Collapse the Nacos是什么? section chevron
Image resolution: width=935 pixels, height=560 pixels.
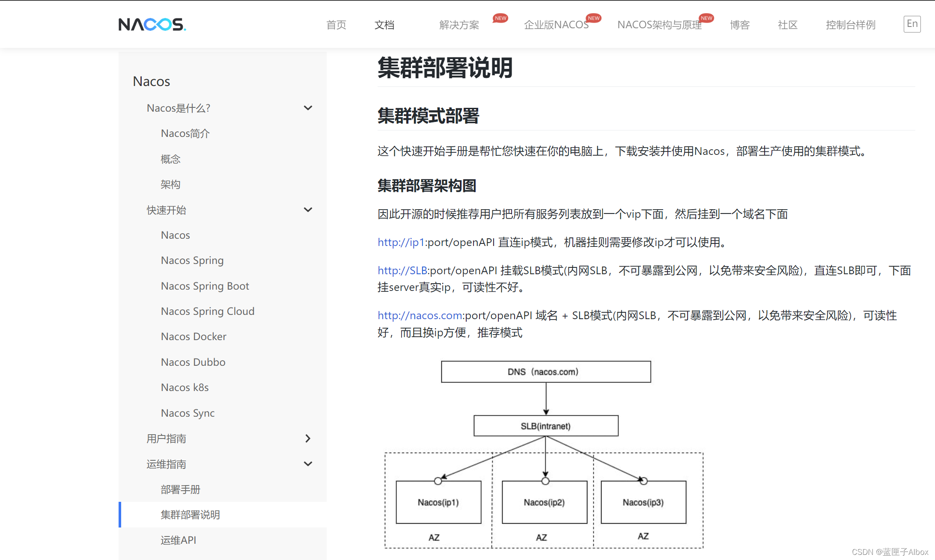308,108
